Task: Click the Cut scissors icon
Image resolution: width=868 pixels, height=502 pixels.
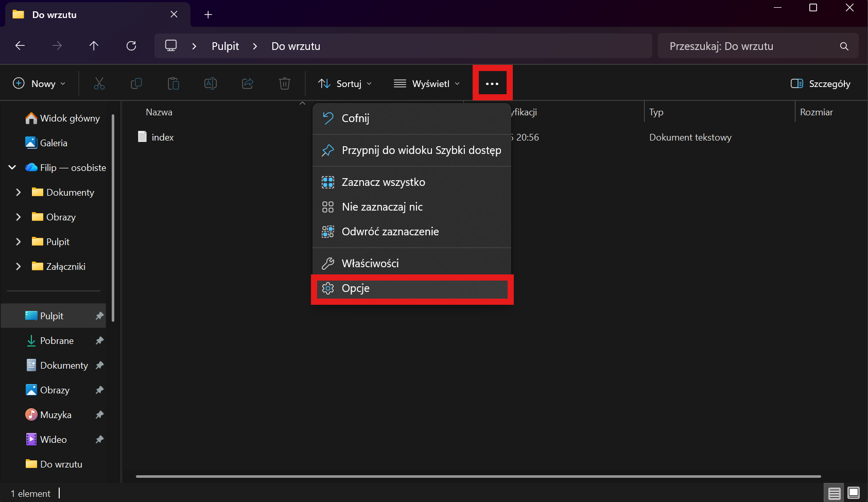Action: (99, 83)
